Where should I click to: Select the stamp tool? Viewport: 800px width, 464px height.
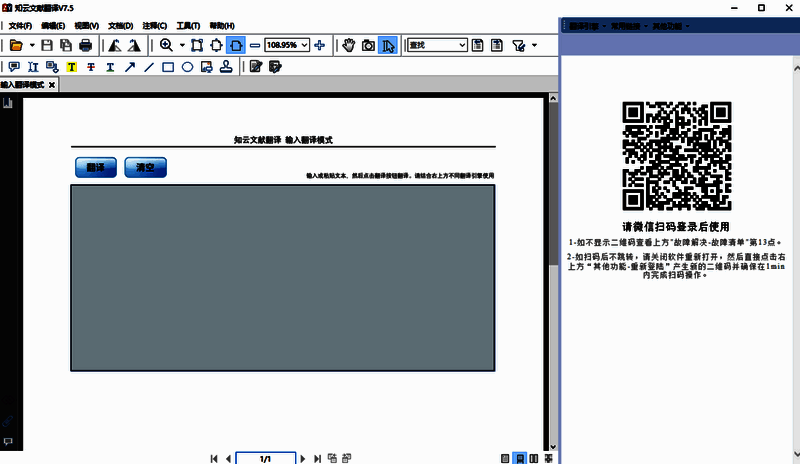click(226, 67)
